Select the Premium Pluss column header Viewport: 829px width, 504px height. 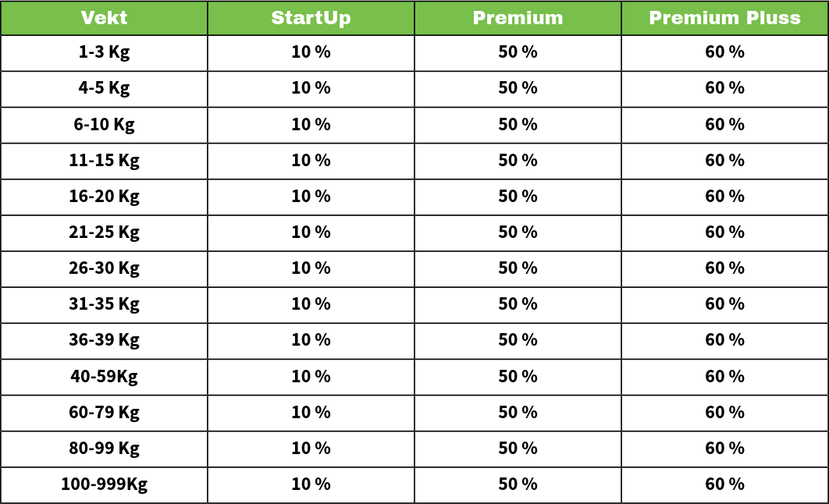(724, 18)
